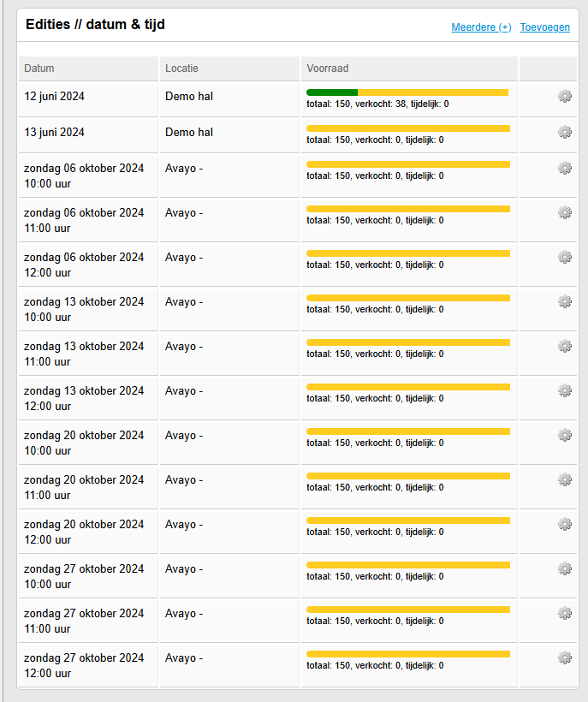Click the Meerdere (+) link
This screenshot has height=702, width=588.
tap(481, 27)
